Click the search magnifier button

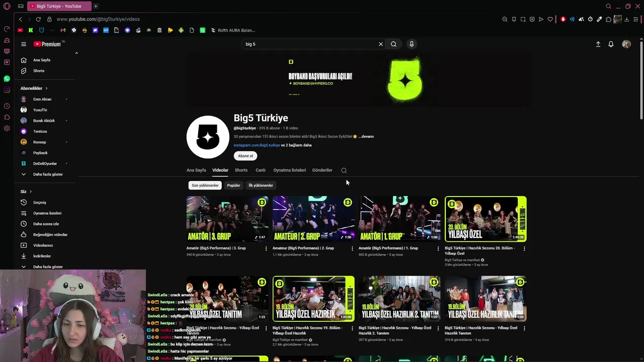pos(393,44)
